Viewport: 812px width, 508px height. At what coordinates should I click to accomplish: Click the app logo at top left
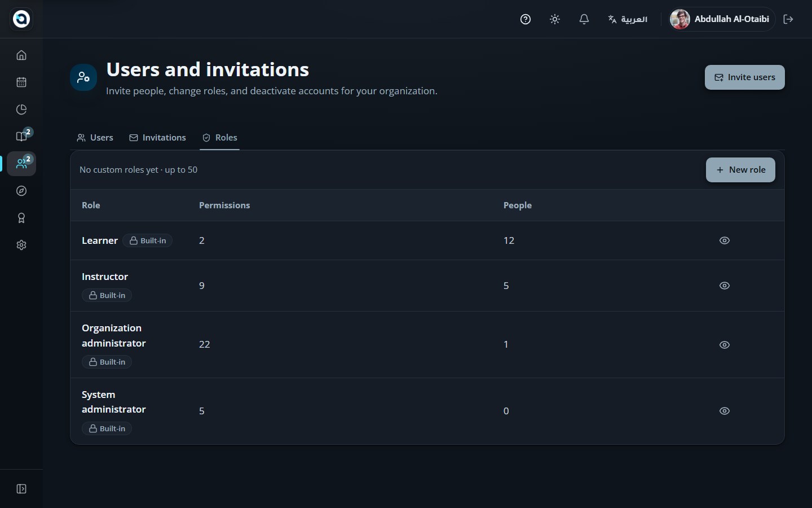tap(21, 19)
